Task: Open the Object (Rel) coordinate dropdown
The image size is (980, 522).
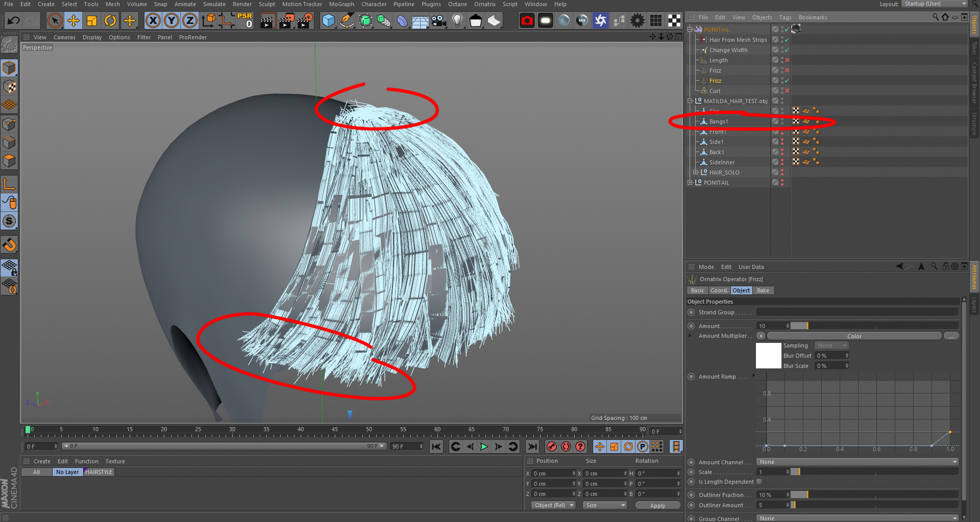Action: click(x=554, y=505)
